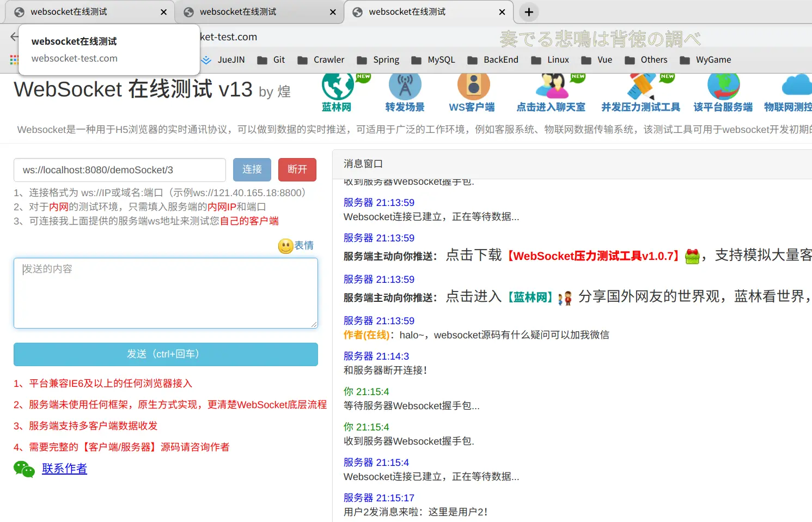Click the people icon beside 【蓝林网】
Screen dimensions: 812x522
click(x=565, y=298)
